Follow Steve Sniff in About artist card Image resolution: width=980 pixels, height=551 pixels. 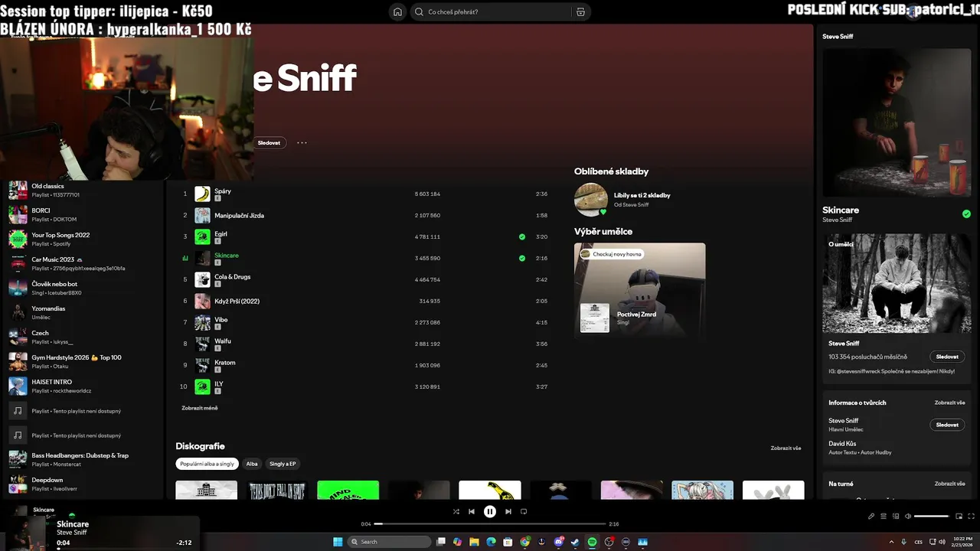tap(947, 357)
